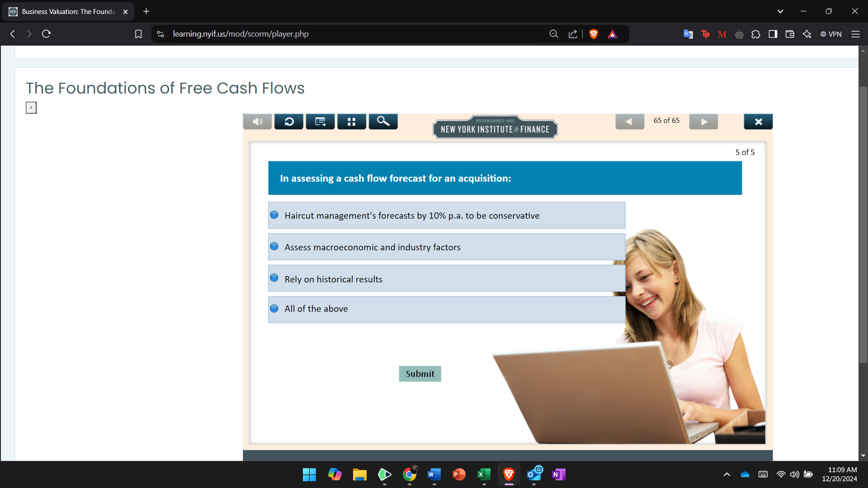868x488 pixels.
Task: Go to previous slide arrow
Action: click(x=629, y=122)
